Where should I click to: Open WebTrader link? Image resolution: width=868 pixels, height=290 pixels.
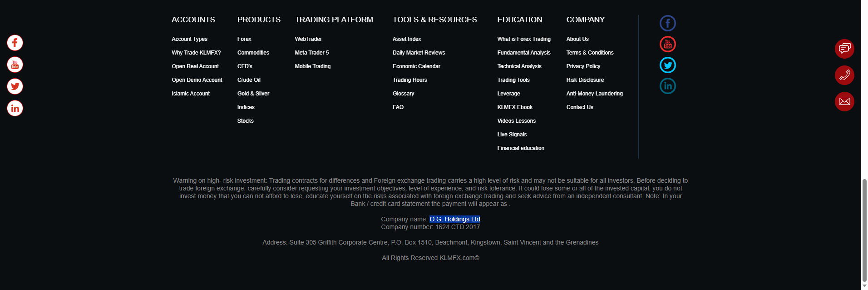click(x=308, y=39)
